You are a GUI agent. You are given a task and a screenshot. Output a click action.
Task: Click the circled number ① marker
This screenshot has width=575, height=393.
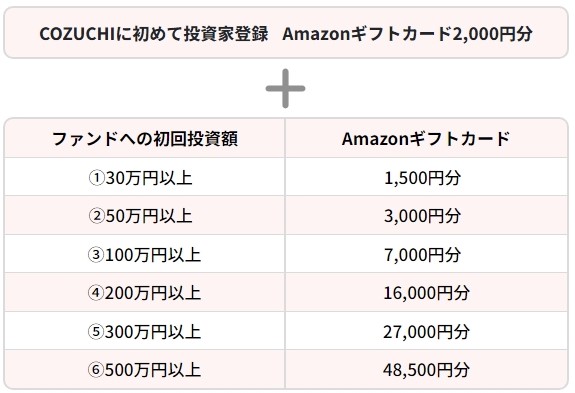click(96, 178)
